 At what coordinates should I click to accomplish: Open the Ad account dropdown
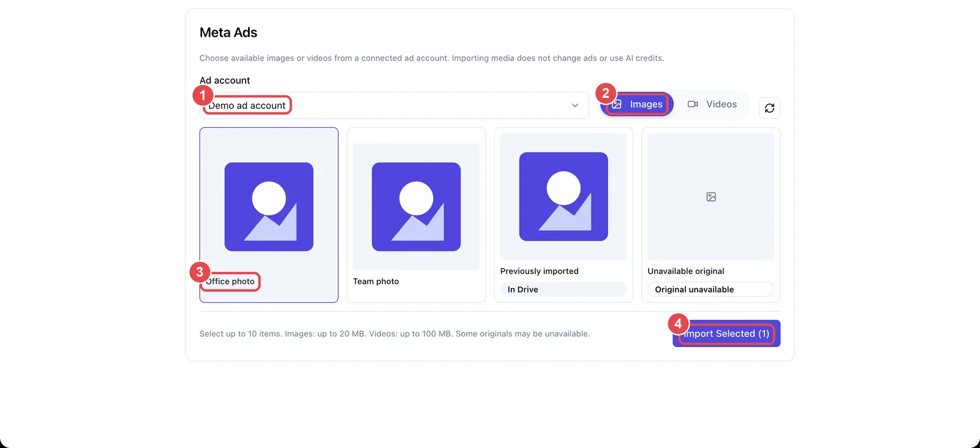tap(394, 105)
